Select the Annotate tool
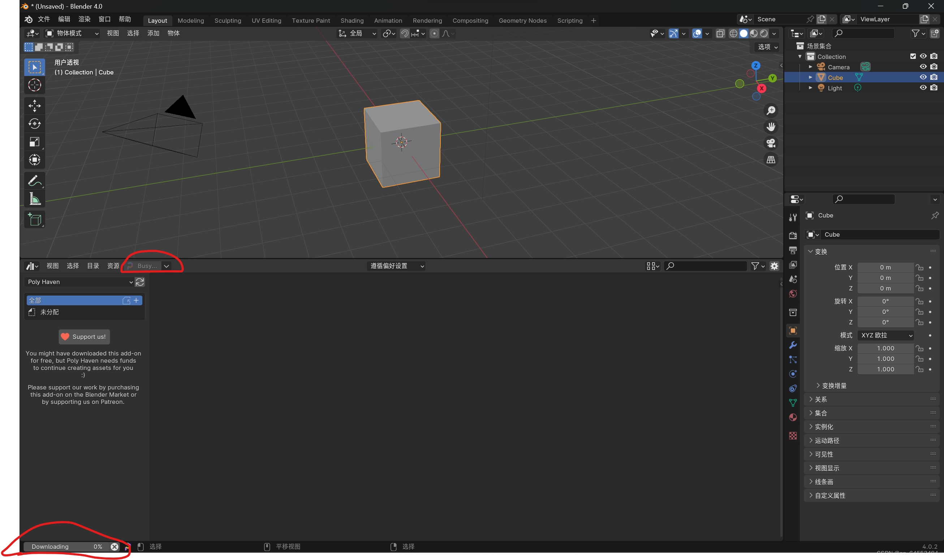The height and width of the screenshot is (560, 944). coord(35,180)
